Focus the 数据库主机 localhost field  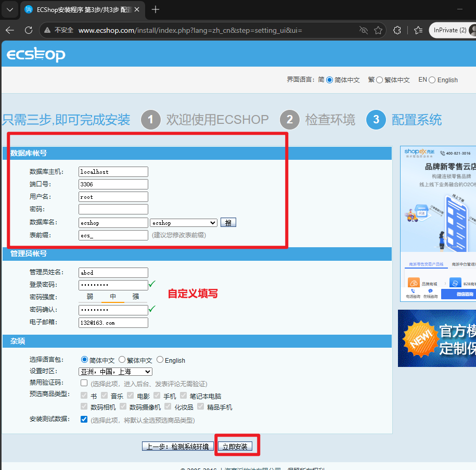113,172
